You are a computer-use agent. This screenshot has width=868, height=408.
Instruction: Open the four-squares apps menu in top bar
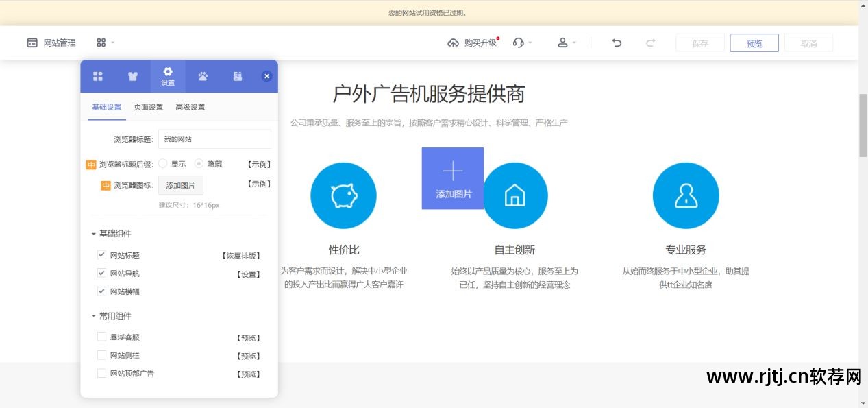click(101, 43)
